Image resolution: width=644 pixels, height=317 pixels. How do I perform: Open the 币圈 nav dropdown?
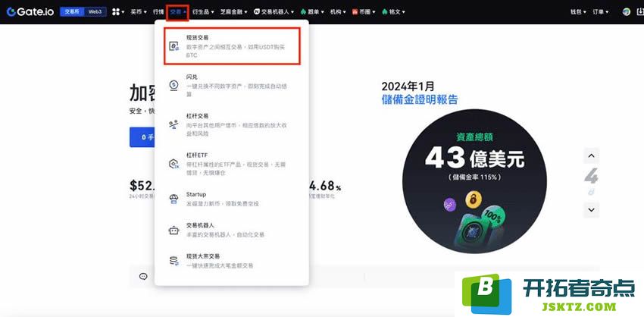[x=364, y=12]
